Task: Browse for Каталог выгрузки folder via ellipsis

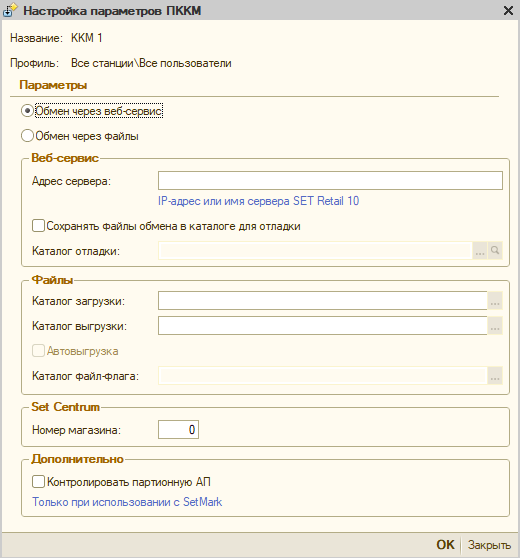Action: click(x=495, y=326)
